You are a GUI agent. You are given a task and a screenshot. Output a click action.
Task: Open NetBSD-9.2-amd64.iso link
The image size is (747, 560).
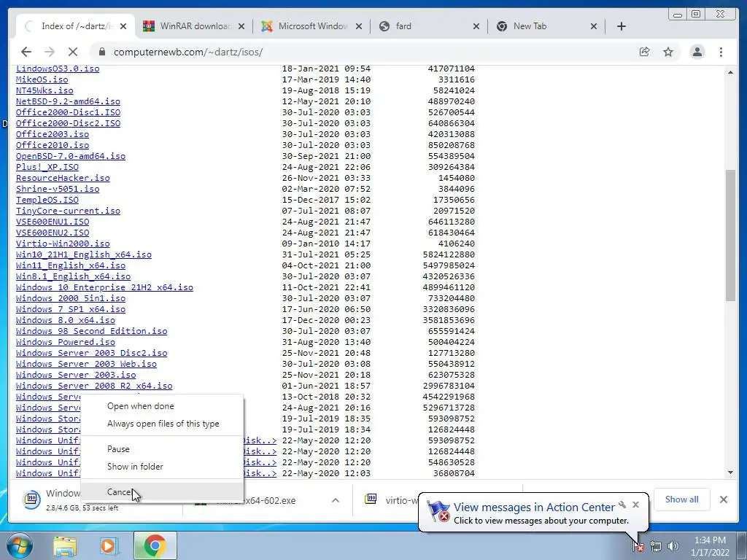click(68, 101)
